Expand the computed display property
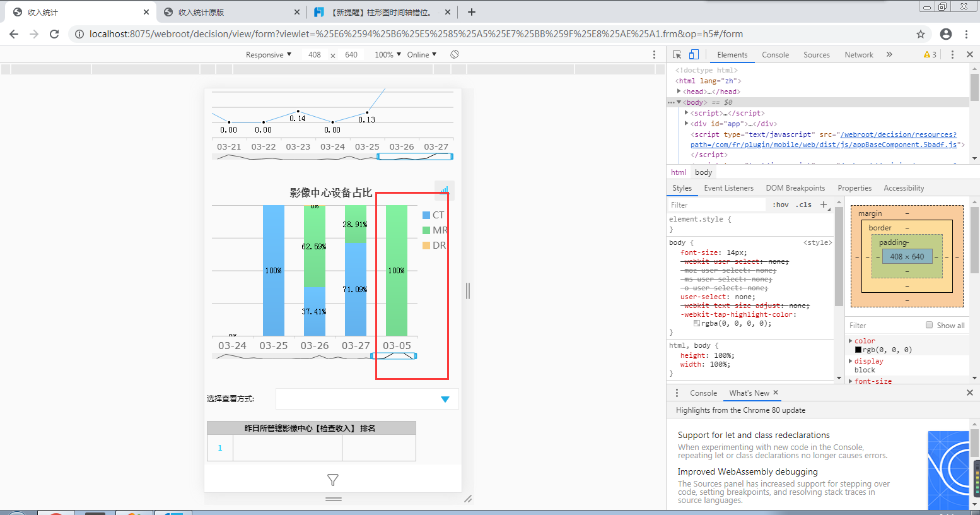 (x=851, y=361)
